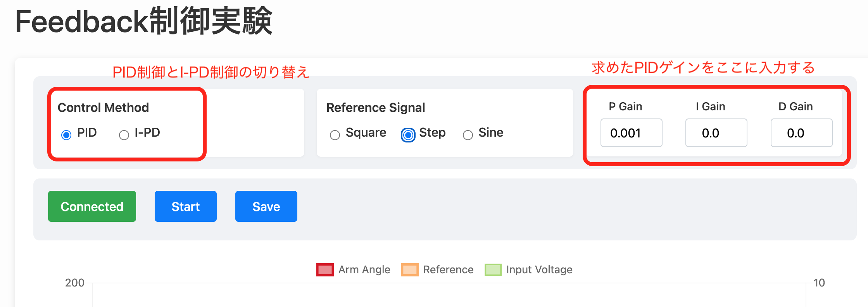868x307 pixels.
Task: Click the Input Voltage legend label
Action: 539,270
